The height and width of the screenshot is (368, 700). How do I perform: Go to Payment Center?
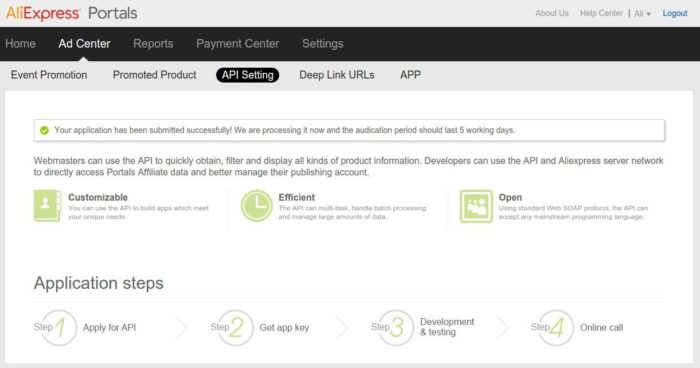pos(238,44)
